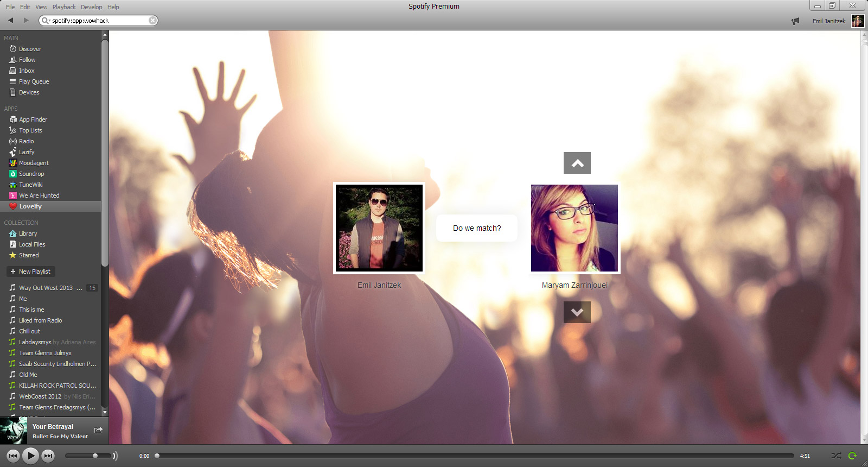The width and height of the screenshot is (868, 467).
Task: Click the search address field
Action: pos(99,21)
